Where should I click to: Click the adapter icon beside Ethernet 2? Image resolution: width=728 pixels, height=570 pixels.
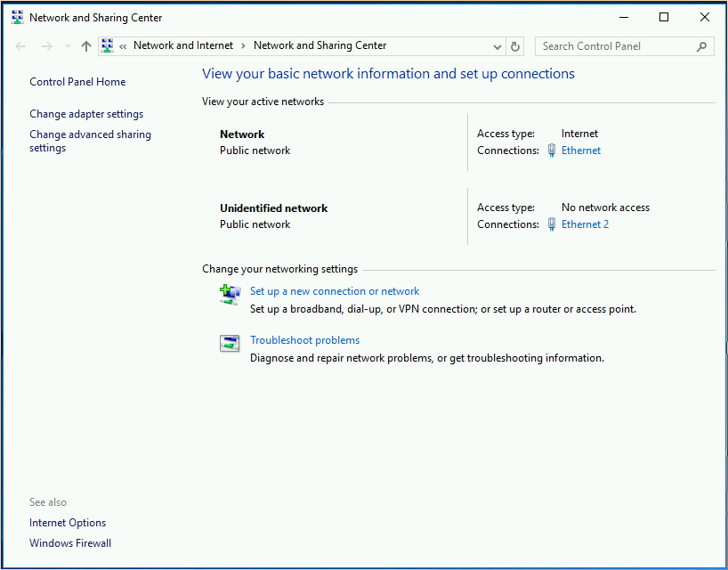coord(552,224)
